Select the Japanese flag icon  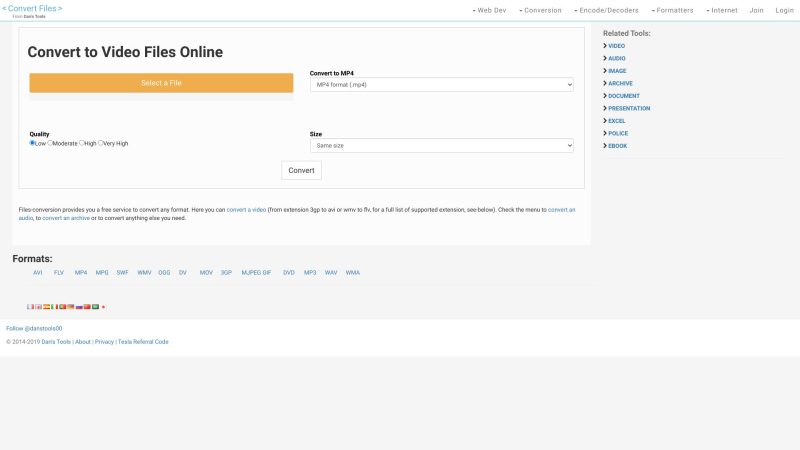103,307
